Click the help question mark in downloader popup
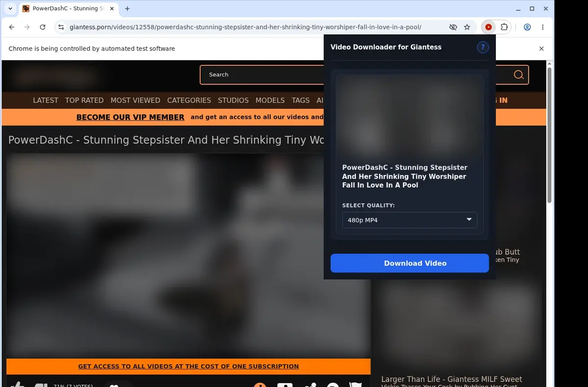Image resolution: width=588 pixels, height=387 pixels. click(x=483, y=47)
